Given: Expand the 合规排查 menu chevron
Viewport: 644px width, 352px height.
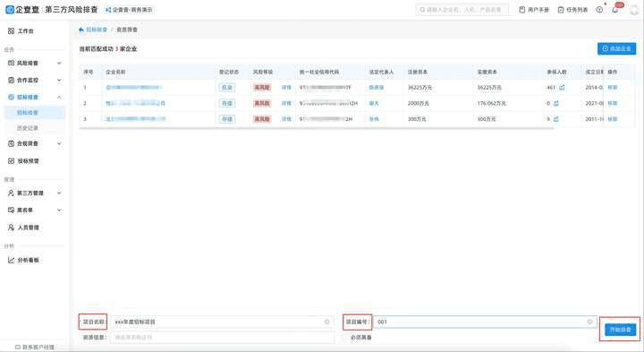Looking at the screenshot, I should pos(59,143).
